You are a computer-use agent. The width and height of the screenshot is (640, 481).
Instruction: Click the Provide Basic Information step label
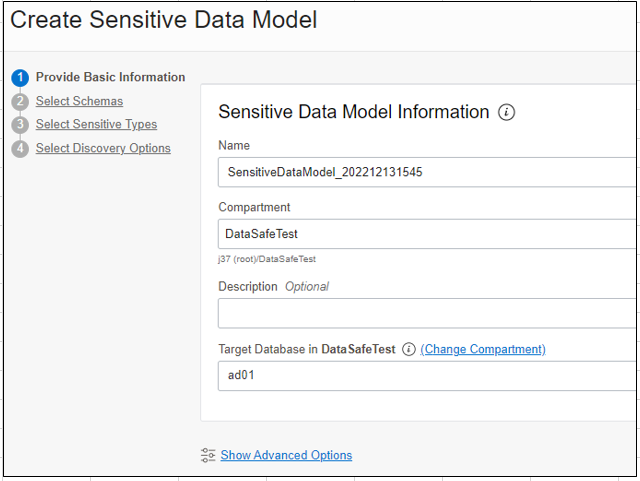(110, 77)
